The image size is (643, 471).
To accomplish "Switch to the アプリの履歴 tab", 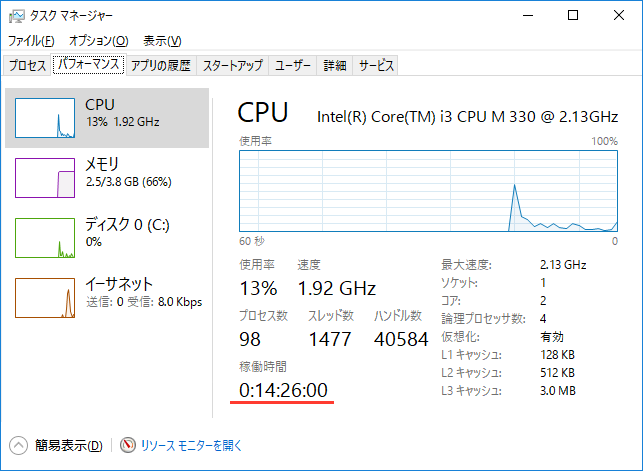I will pyautogui.click(x=160, y=65).
